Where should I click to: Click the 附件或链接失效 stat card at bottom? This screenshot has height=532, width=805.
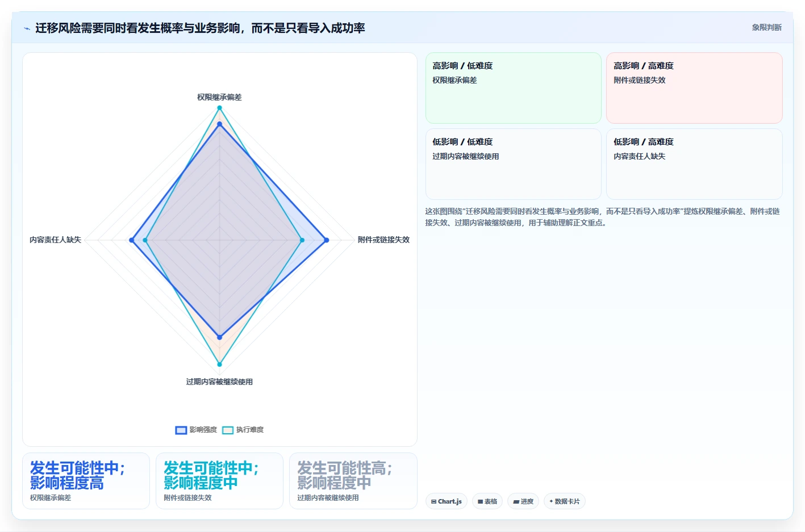tap(219, 481)
